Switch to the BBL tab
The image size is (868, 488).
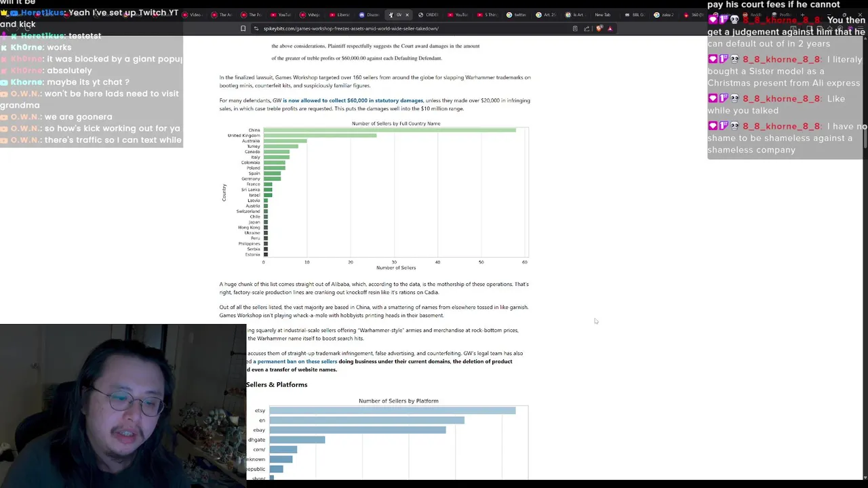(635, 15)
